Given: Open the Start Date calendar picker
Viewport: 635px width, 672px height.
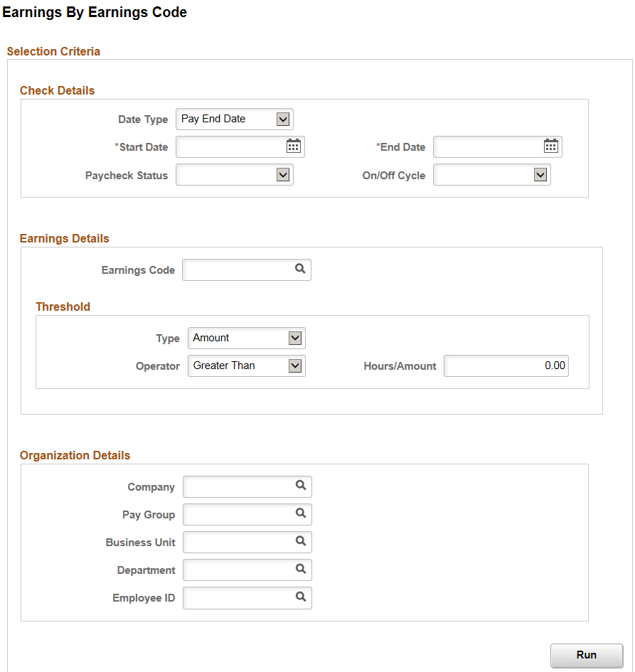Looking at the screenshot, I should [293, 146].
